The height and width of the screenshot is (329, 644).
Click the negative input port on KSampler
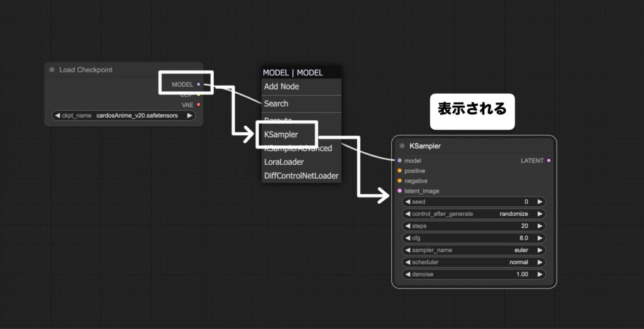[x=399, y=181]
